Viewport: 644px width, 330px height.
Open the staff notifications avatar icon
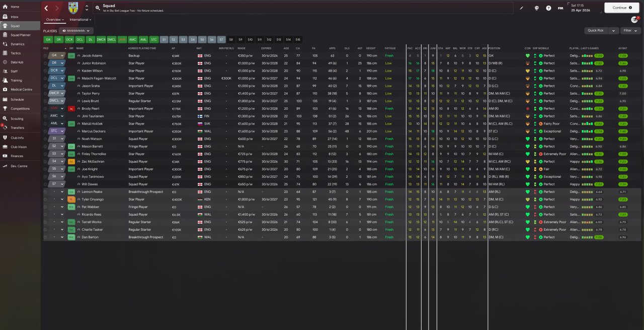point(634,20)
